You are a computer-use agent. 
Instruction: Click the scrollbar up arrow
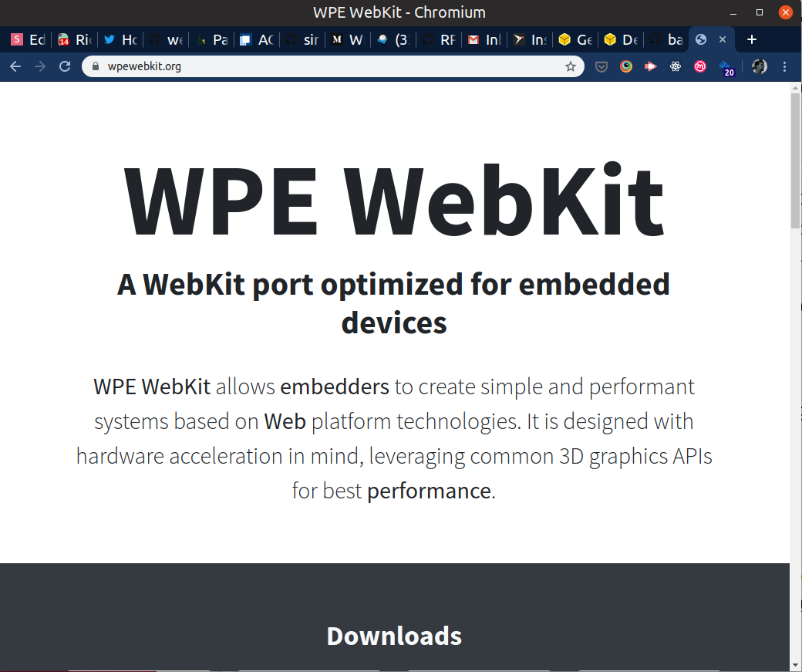click(x=795, y=88)
